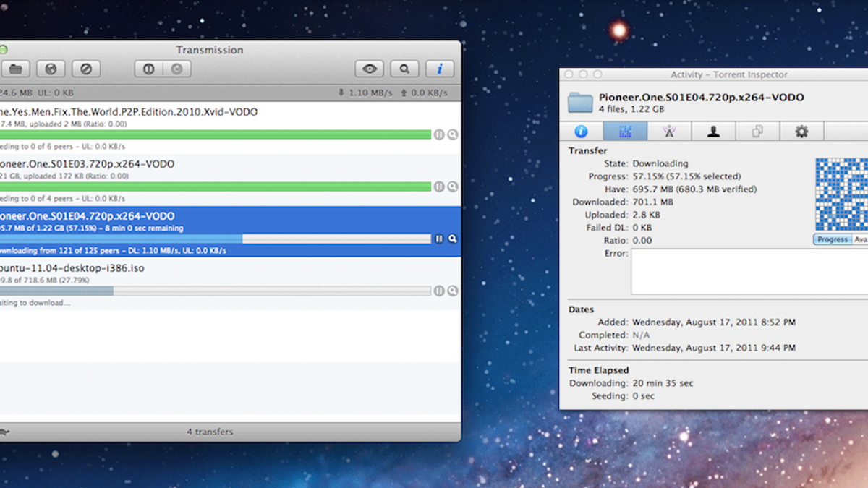Image resolution: width=868 pixels, height=488 pixels.
Task: Reveal Pioneer.One.S01E03 in Finder
Action: tap(452, 187)
